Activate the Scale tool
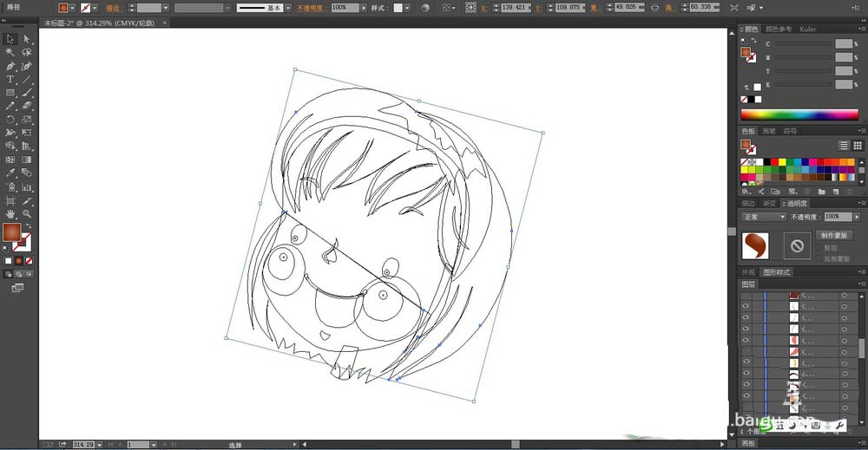 [27, 120]
